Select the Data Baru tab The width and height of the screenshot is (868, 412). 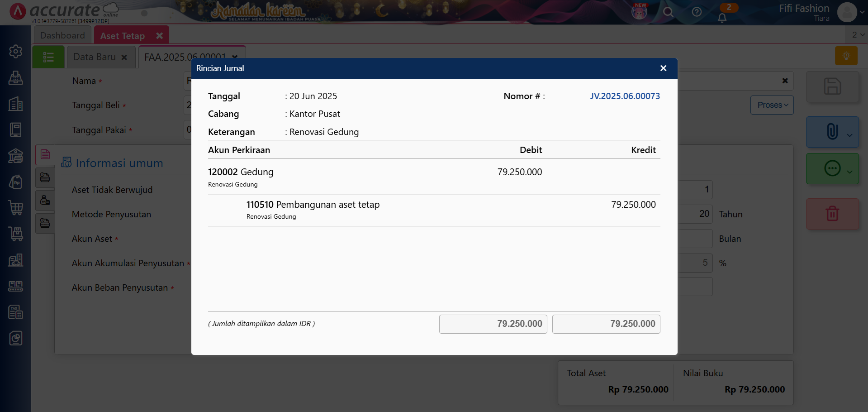[95, 57]
